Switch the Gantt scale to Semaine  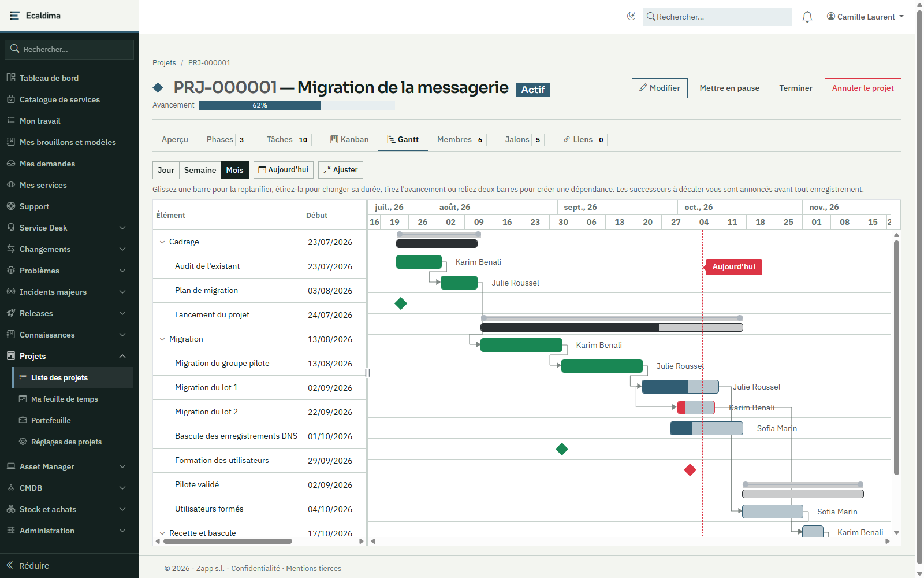[200, 170]
